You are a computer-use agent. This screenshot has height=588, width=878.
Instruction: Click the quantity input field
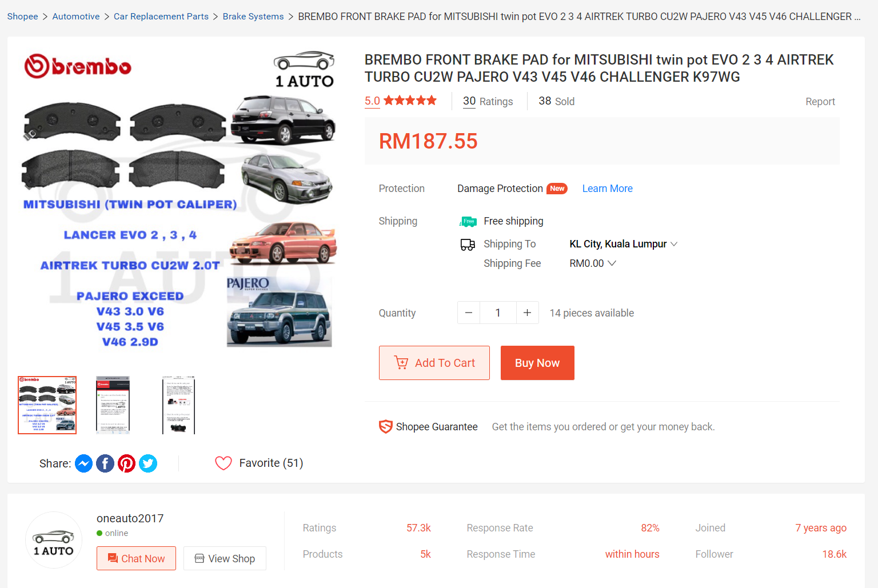tap(498, 313)
